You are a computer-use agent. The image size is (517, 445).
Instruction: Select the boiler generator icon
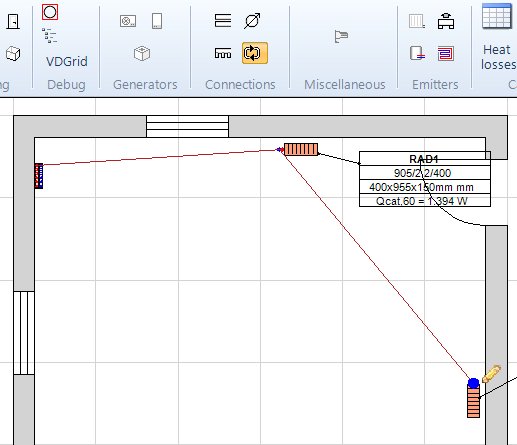(x=128, y=21)
